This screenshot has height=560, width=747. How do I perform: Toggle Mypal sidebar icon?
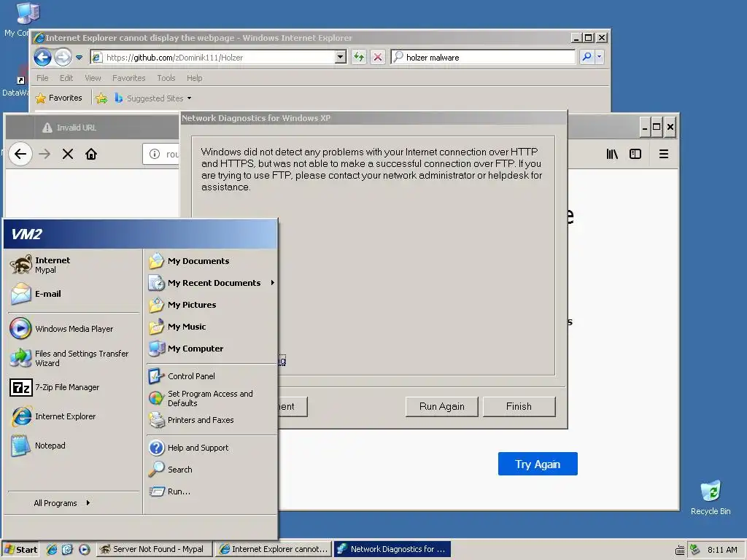(x=635, y=154)
